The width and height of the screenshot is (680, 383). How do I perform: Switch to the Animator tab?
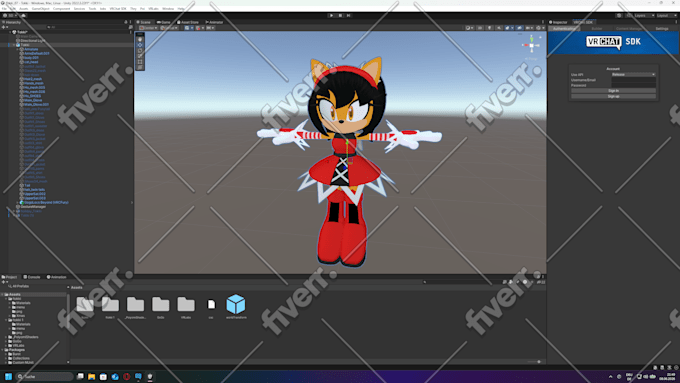(x=214, y=22)
